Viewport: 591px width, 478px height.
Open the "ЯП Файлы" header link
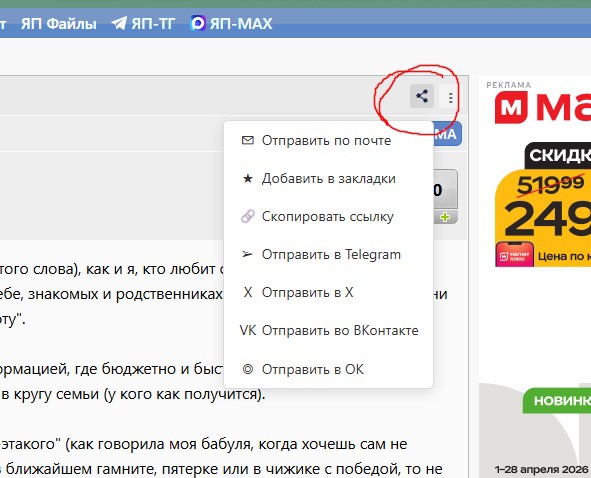59,24
